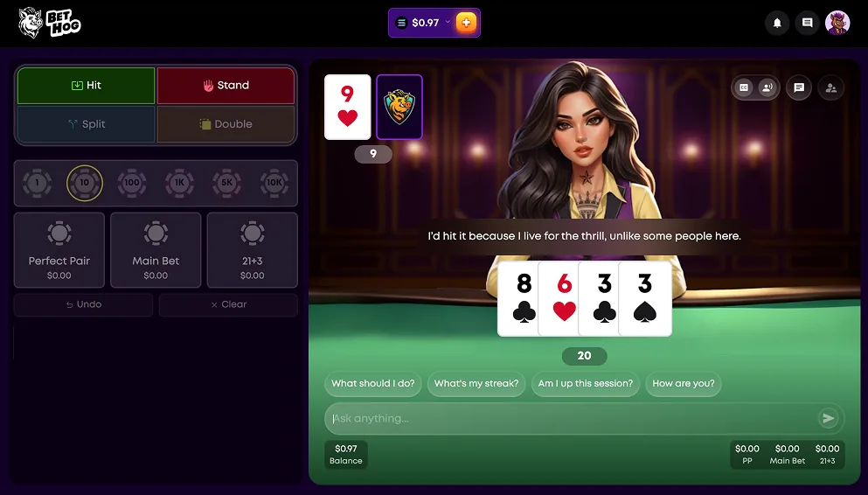Click the orange plus deposit icon
868x495 pixels.
[x=466, y=23]
